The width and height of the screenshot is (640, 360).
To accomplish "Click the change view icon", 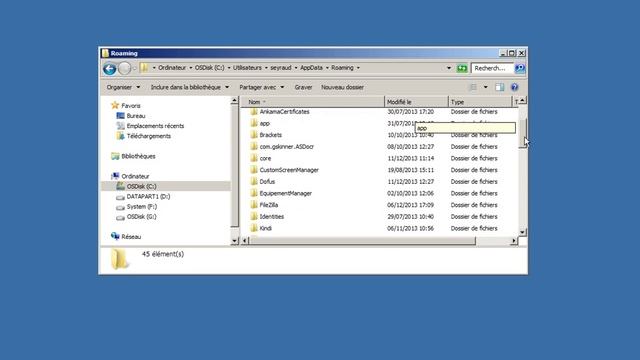I will point(473,87).
